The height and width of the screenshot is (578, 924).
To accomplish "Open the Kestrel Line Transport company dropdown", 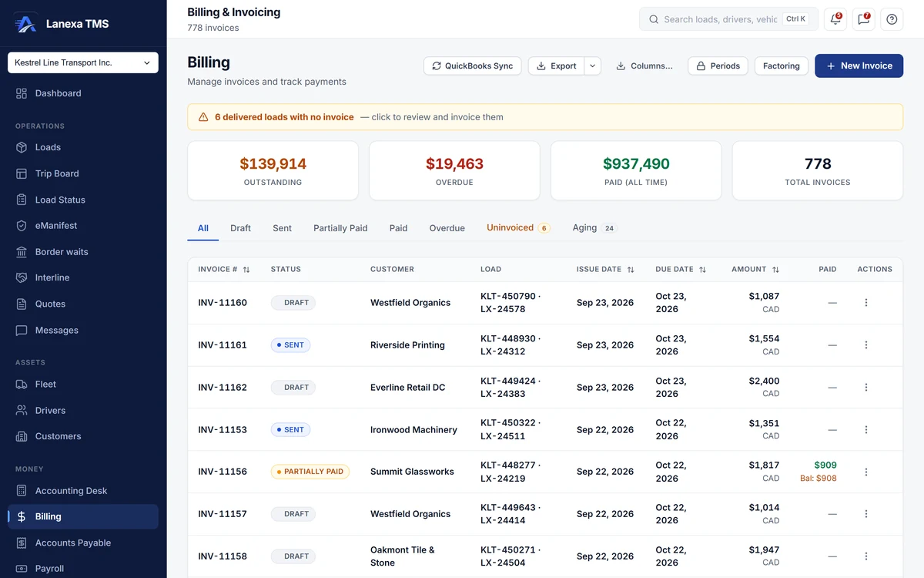I will point(83,62).
